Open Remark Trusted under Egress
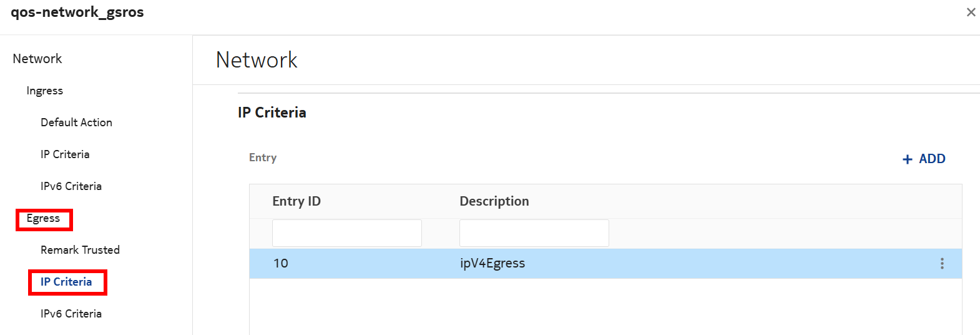 [x=80, y=250]
